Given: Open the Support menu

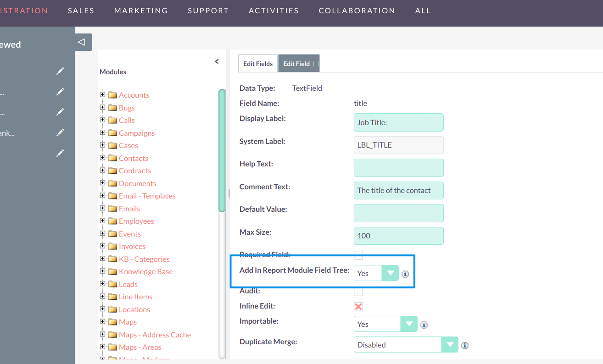Looking at the screenshot, I should click(208, 11).
